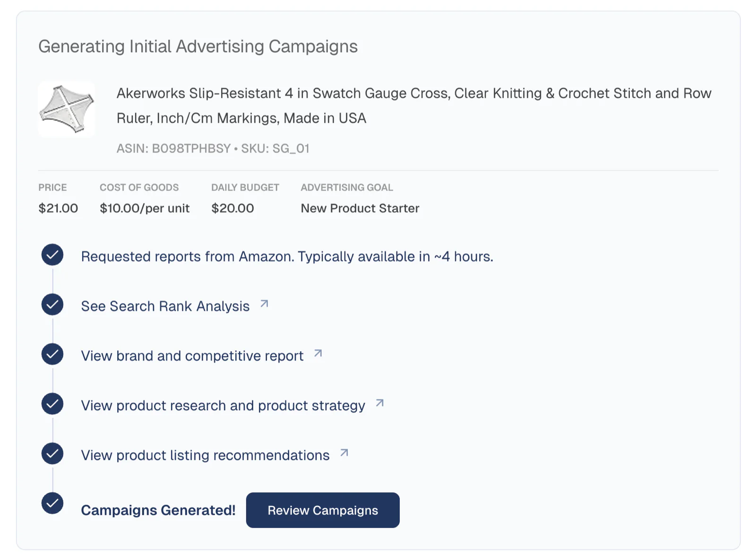Click checkmark icon beside Campaigns Generated
756x559 pixels.
click(52, 503)
